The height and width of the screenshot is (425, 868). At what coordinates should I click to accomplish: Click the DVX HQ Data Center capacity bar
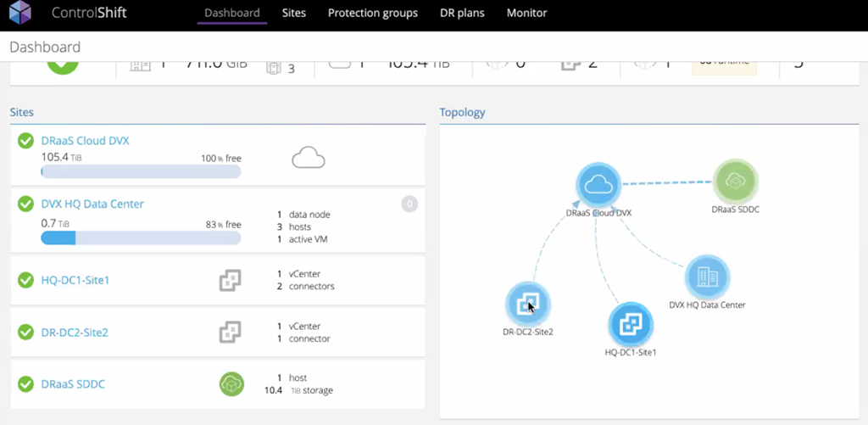coord(141,238)
